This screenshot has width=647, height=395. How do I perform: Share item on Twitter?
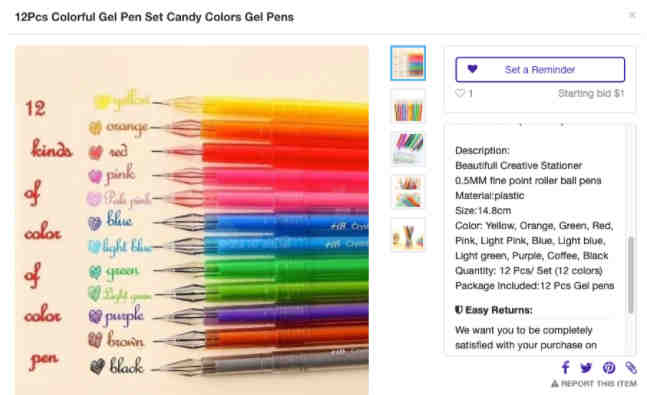[x=586, y=367]
